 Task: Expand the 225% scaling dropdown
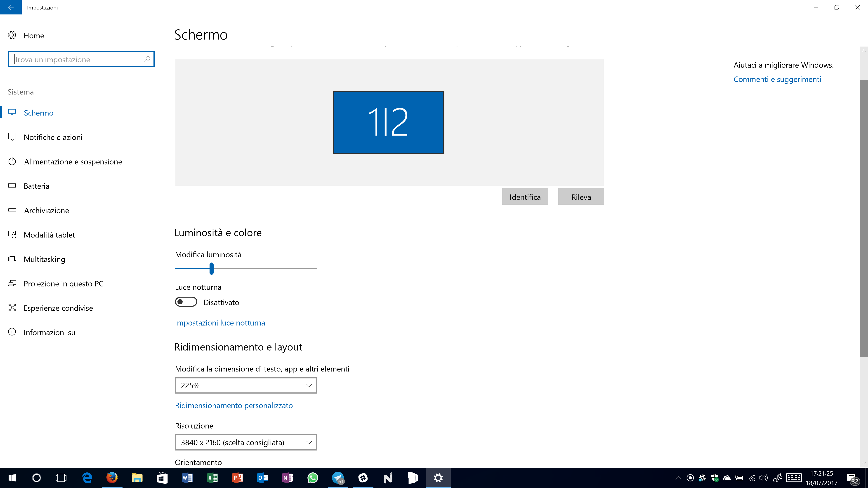pos(246,385)
